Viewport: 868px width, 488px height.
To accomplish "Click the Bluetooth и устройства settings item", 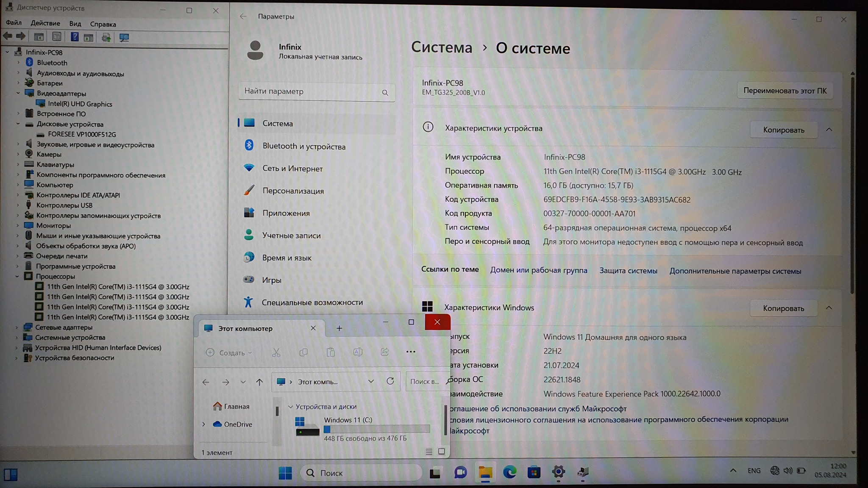I will [x=303, y=146].
